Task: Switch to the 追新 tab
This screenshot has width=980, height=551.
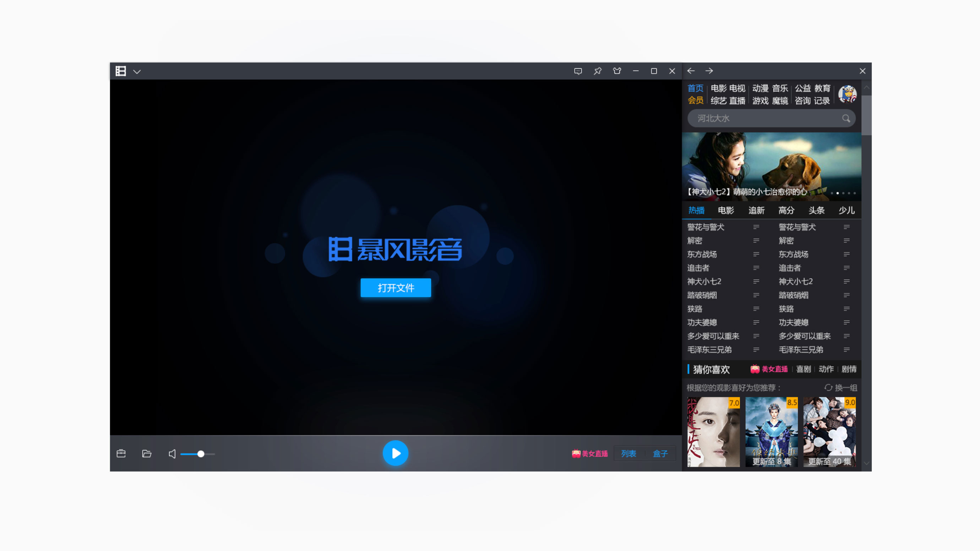Action: pyautogui.click(x=756, y=210)
